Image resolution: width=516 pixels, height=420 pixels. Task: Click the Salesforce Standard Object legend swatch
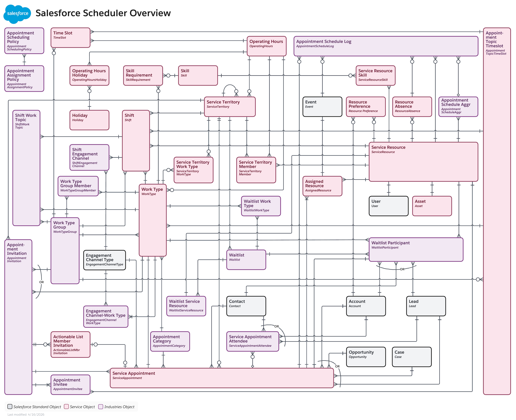point(10,406)
